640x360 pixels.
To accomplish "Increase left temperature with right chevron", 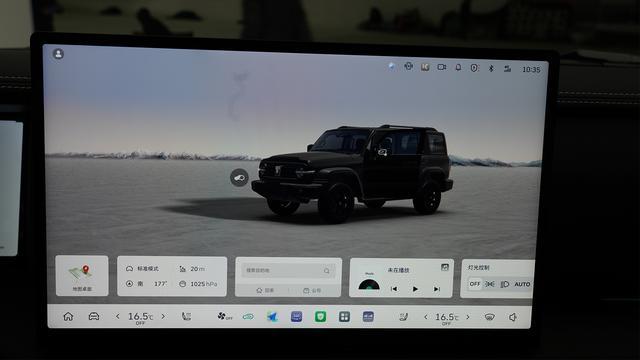I will pos(163,316).
